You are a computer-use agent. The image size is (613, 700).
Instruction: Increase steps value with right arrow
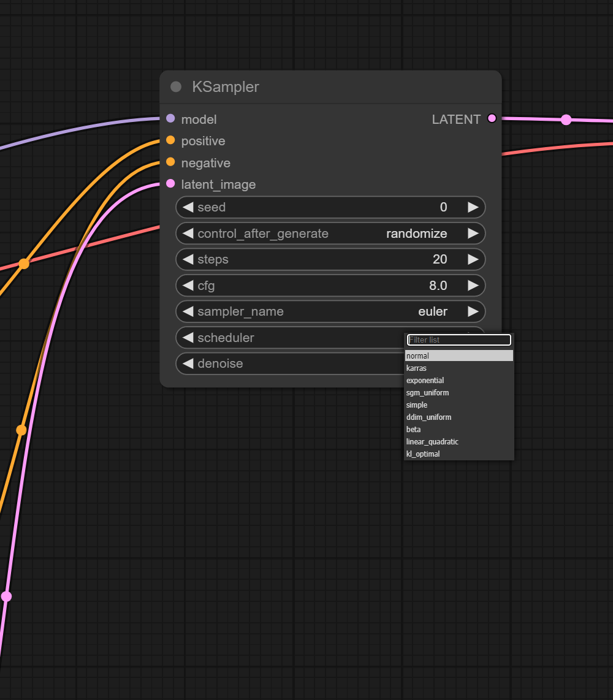click(473, 259)
